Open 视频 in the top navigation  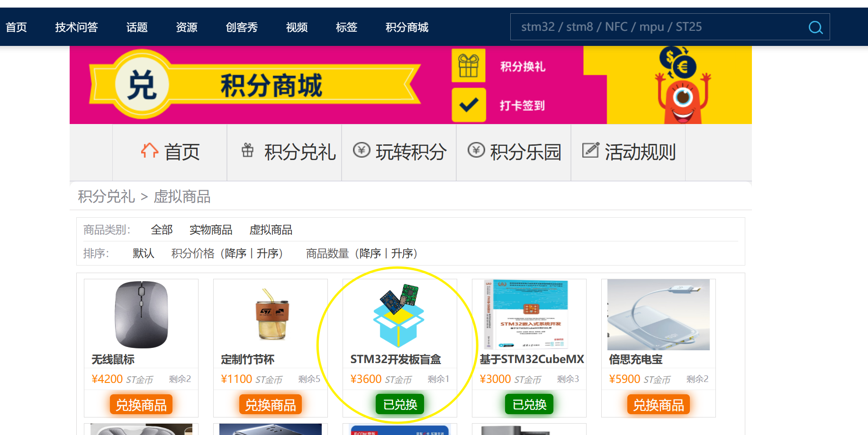[x=297, y=27]
